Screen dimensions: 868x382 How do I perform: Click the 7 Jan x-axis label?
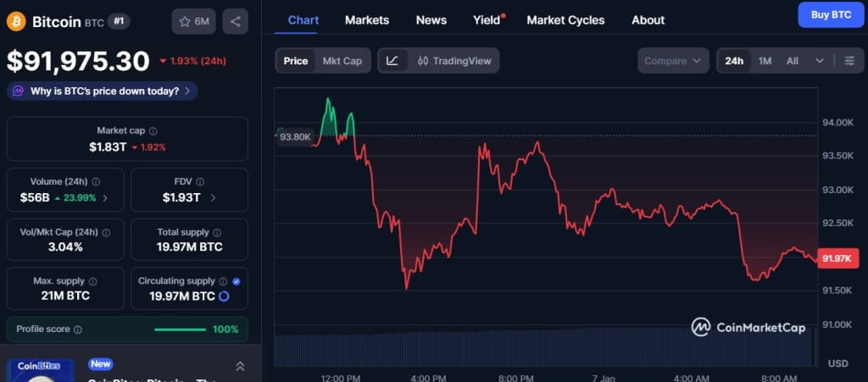coord(604,379)
